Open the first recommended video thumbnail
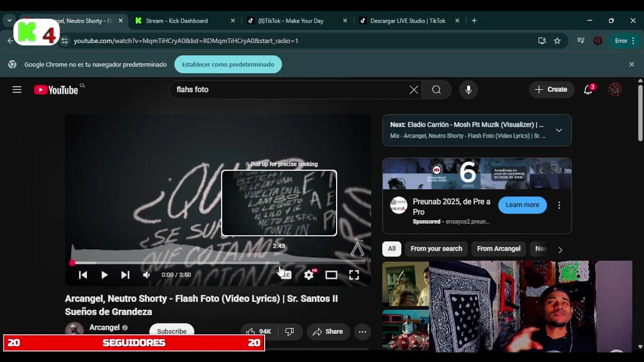 click(406, 284)
